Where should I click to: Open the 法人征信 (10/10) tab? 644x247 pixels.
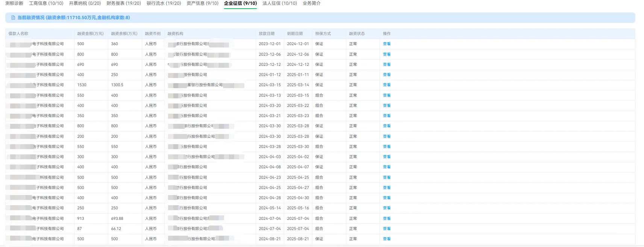280,3
